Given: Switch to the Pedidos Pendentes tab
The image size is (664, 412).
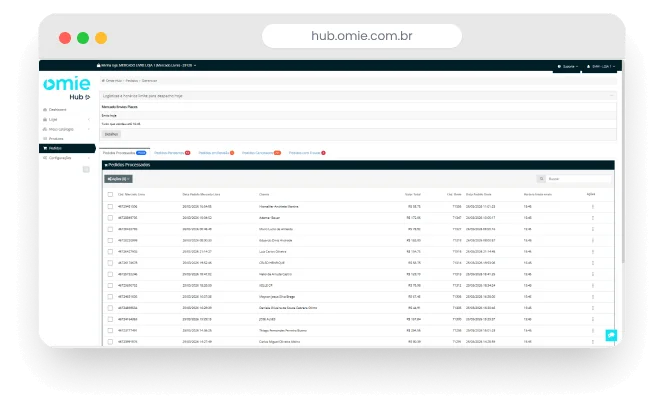Looking at the screenshot, I should pos(170,153).
